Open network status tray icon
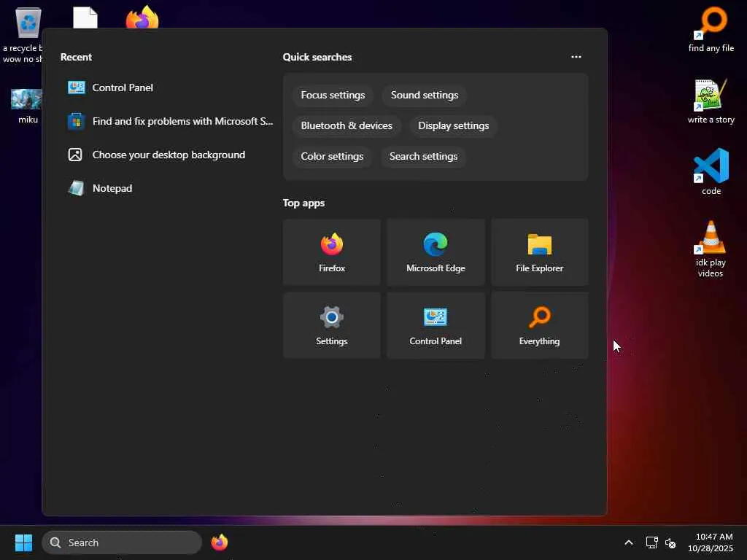Viewport: 747px width, 560px height. tap(651, 542)
